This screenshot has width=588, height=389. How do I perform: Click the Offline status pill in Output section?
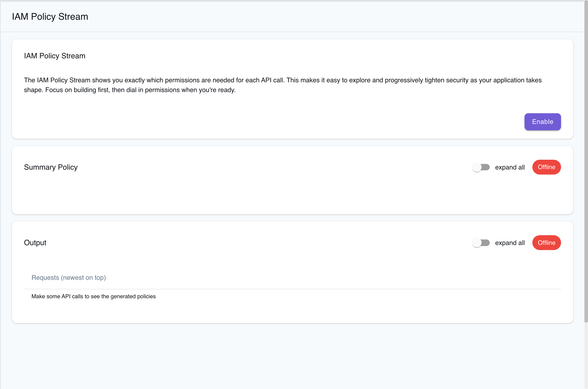tap(546, 243)
